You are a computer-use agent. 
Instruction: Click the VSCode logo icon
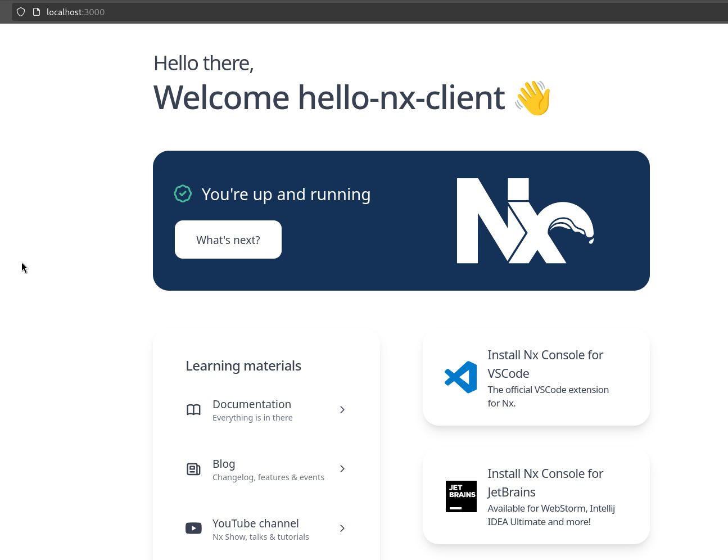(461, 377)
